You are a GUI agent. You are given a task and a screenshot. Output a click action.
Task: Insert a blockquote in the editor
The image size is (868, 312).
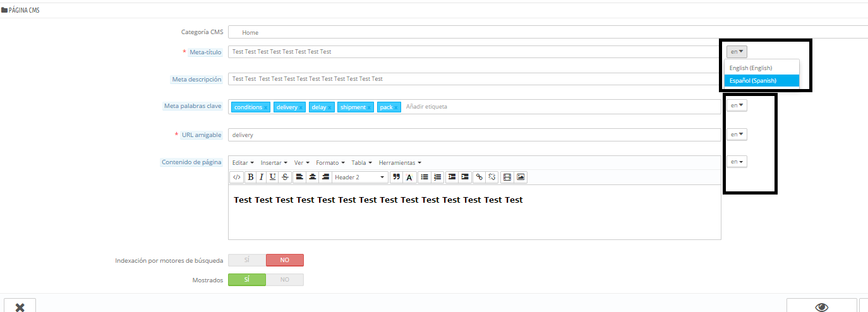(397, 177)
